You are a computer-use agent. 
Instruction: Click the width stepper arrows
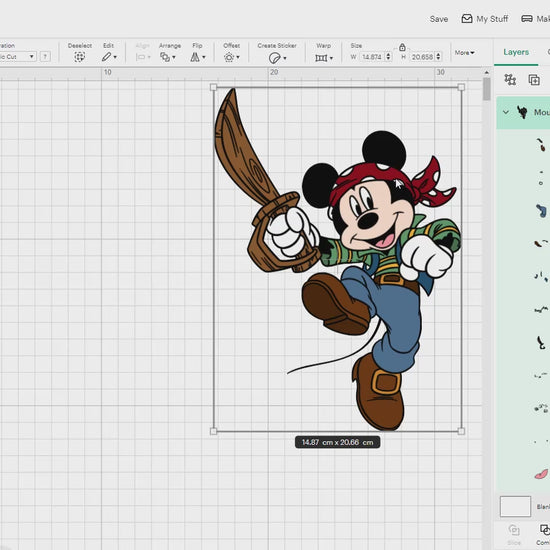pos(388,57)
